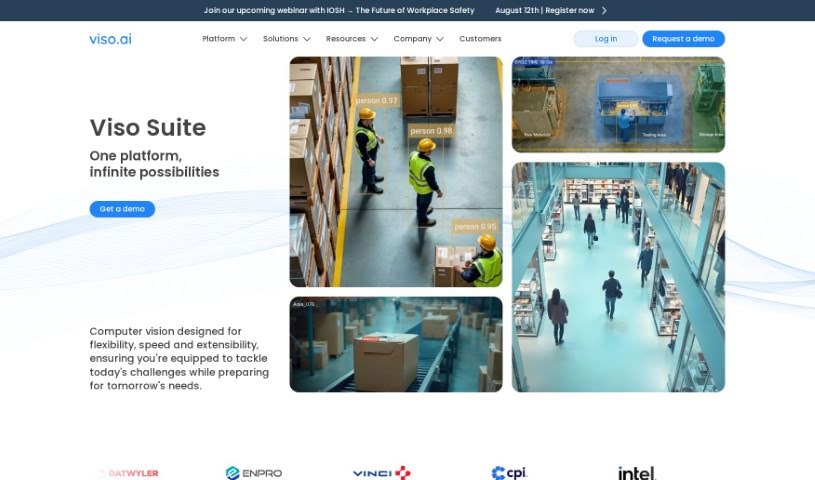This screenshot has width=815, height=480.
Task: Click the Get a demo button
Action: 122,209
